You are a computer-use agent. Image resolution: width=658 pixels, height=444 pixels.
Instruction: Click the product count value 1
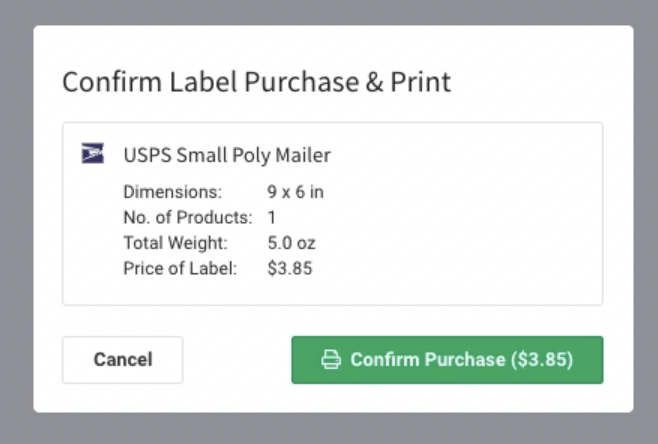pos(272,217)
